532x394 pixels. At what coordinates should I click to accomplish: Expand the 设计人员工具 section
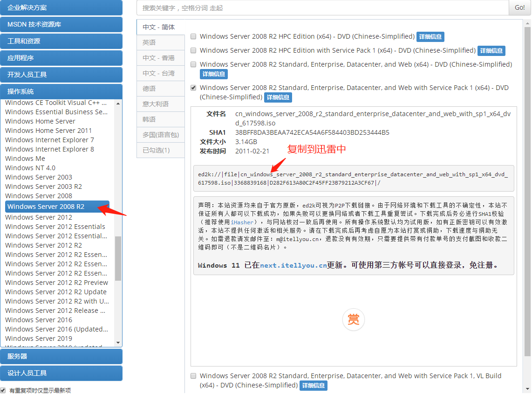(x=61, y=373)
